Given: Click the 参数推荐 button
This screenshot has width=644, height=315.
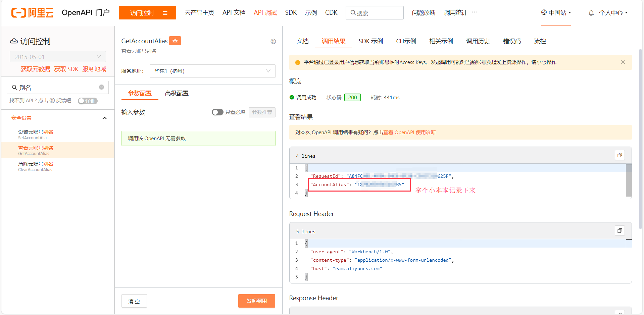Looking at the screenshot, I should (x=262, y=112).
